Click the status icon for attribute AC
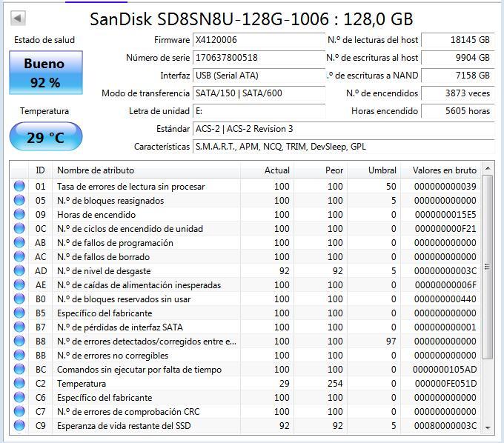The height and width of the screenshot is (443, 504). click(x=19, y=256)
